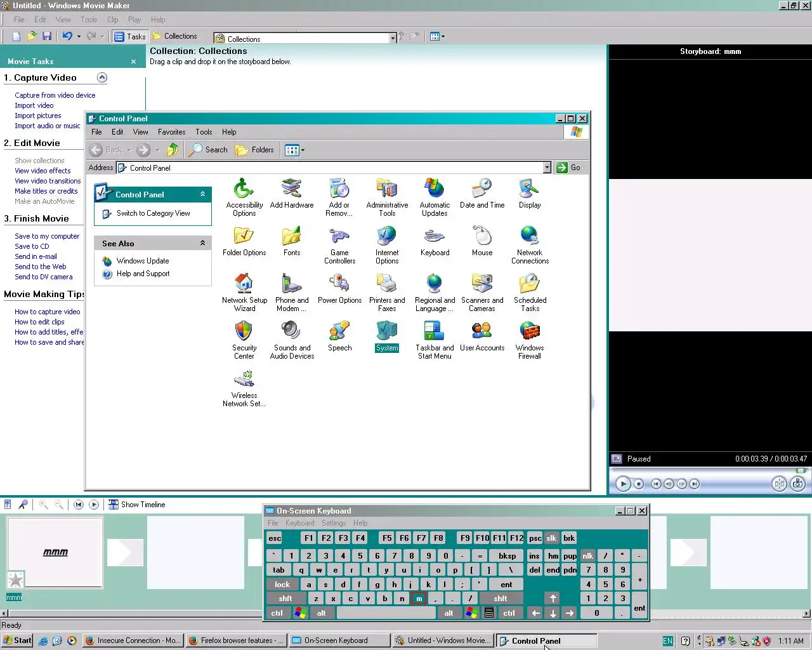The height and width of the screenshot is (650, 812).
Task: Click Windows Update link in See Also
Action: pos(143,261)
